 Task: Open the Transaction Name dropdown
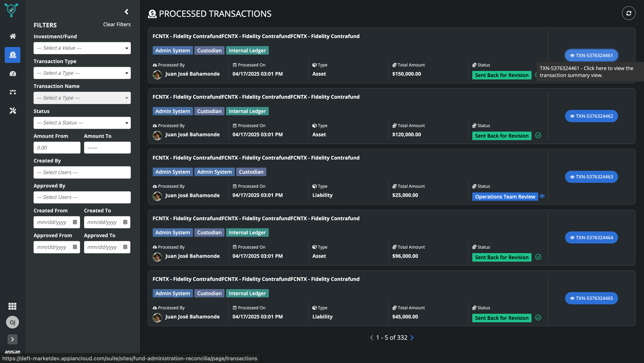(x=82, y=98)
